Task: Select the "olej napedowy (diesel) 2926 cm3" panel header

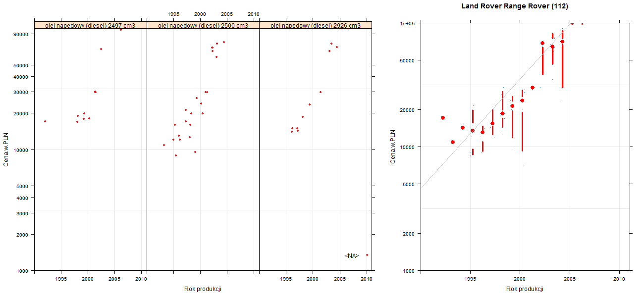Action: (315, 25)
